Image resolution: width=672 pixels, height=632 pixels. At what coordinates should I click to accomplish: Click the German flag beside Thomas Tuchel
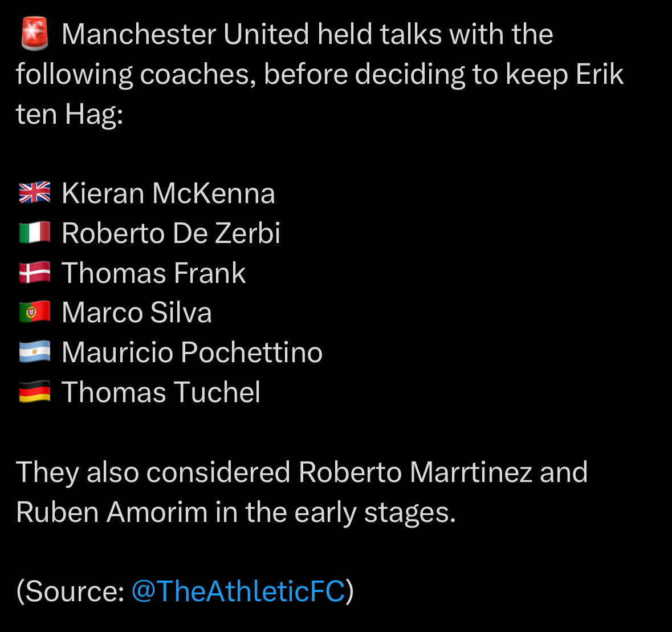(35, 391)
